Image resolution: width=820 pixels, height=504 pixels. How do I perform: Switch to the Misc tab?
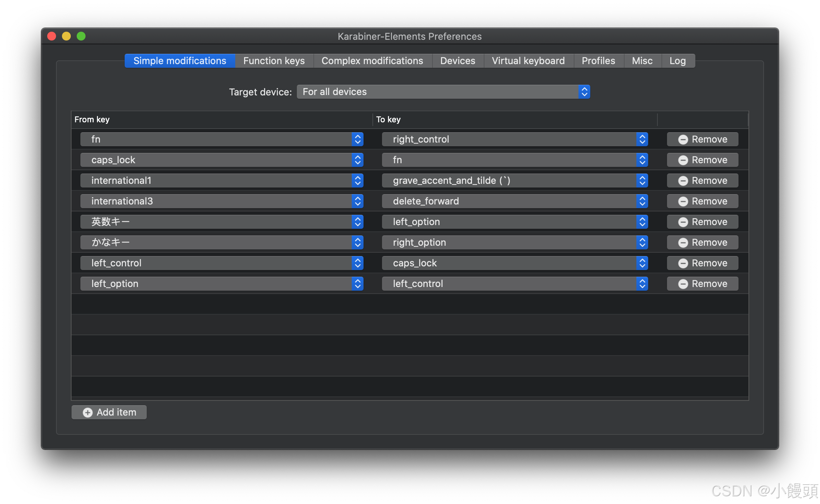click(x=642, y=61)
